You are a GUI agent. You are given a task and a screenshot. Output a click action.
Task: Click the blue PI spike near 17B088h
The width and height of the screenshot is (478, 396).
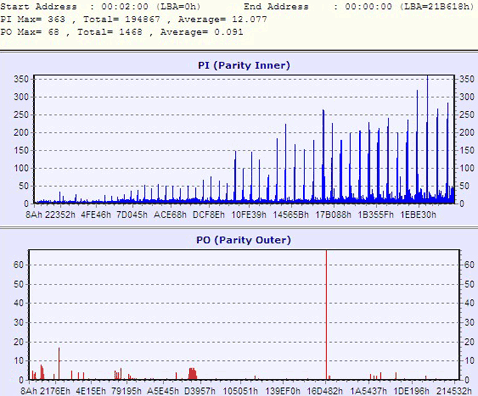click(x=323, y=156)
